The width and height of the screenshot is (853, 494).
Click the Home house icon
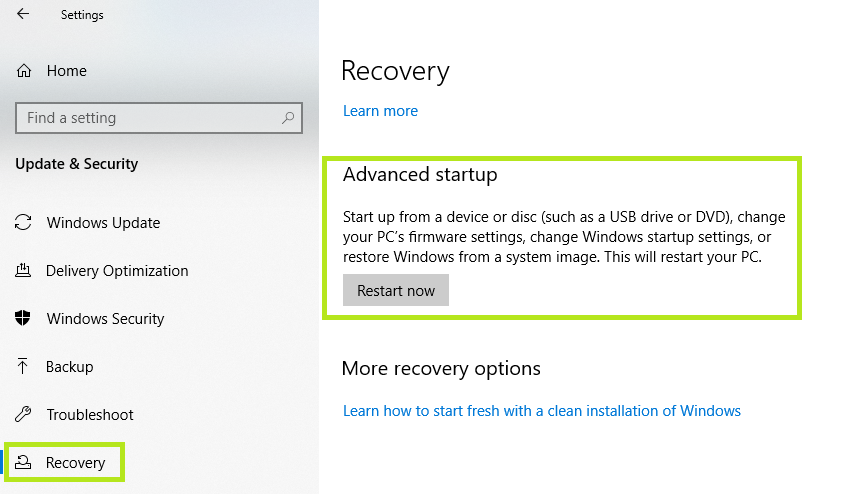24,71
